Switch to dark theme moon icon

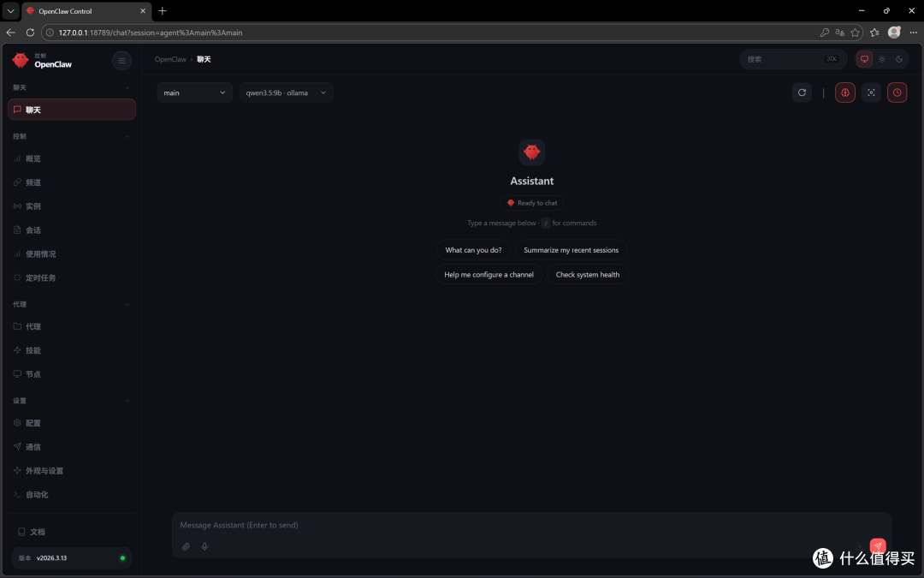tap(899, 59)
